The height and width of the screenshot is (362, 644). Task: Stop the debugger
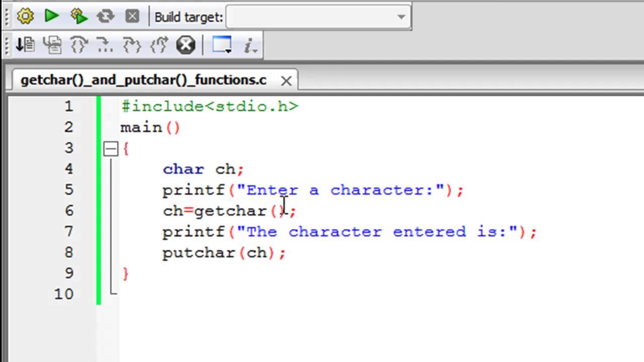click(x=185, y=45)
